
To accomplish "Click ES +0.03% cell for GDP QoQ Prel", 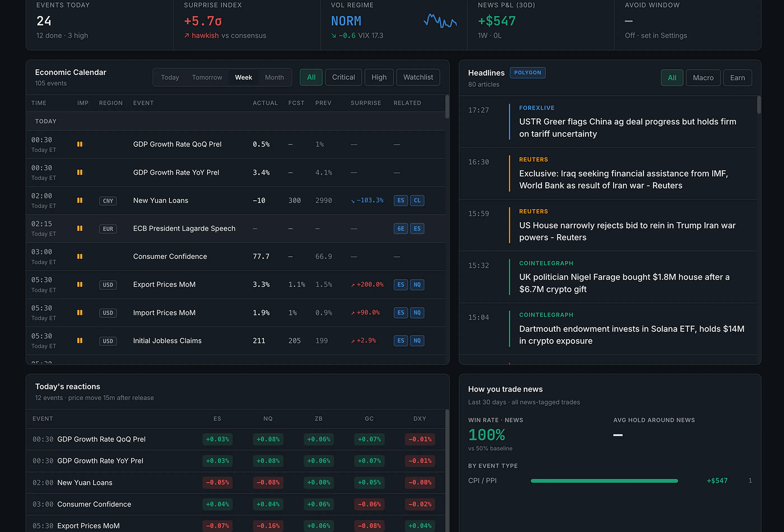I will click(x=217, y=439).
